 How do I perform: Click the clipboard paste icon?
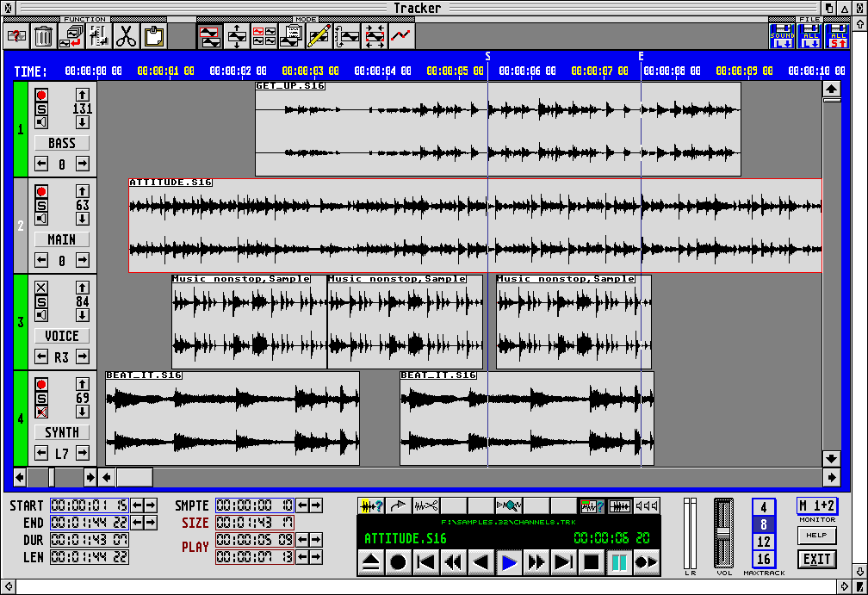click(153, 36)
